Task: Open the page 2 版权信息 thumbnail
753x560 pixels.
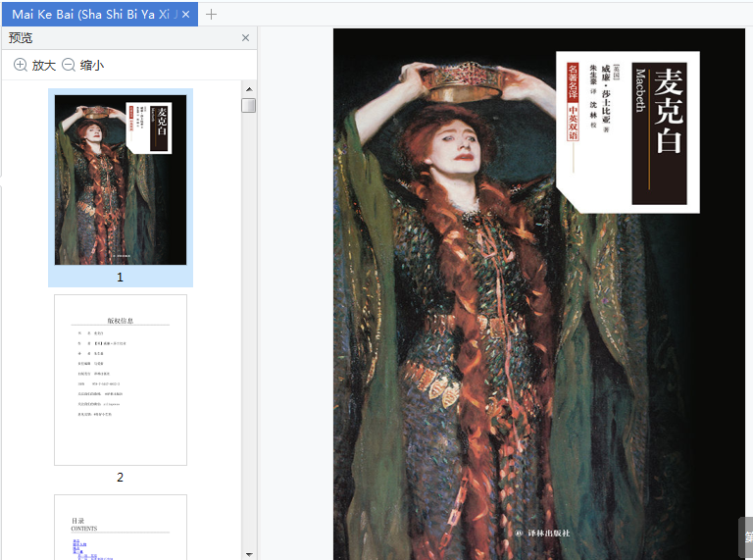Action: click(121, 380)
